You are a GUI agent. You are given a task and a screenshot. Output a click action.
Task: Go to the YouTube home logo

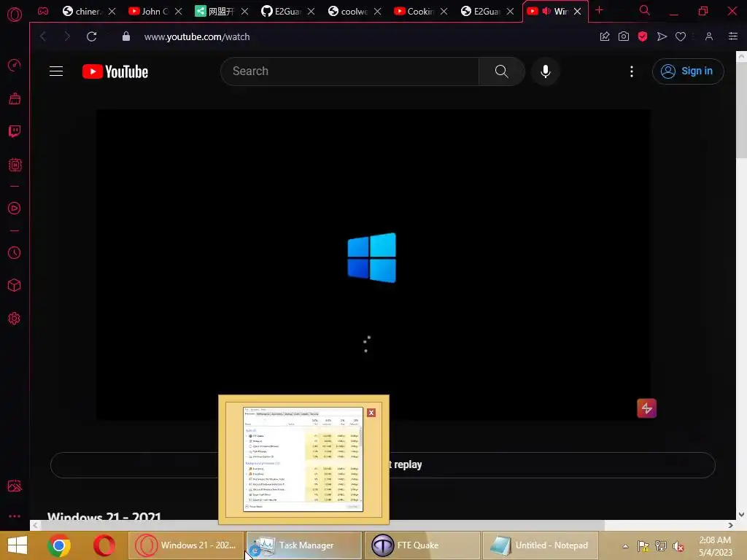pos(115,71)
